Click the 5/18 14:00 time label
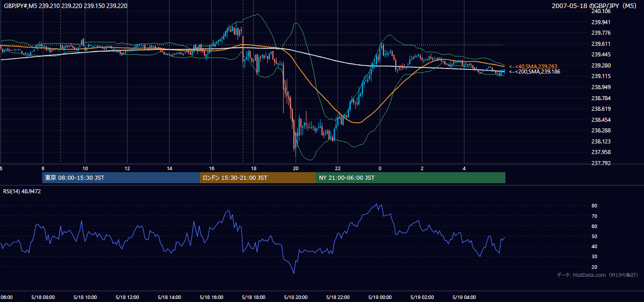The image size is (644, 302). click(x=169, y=297)
